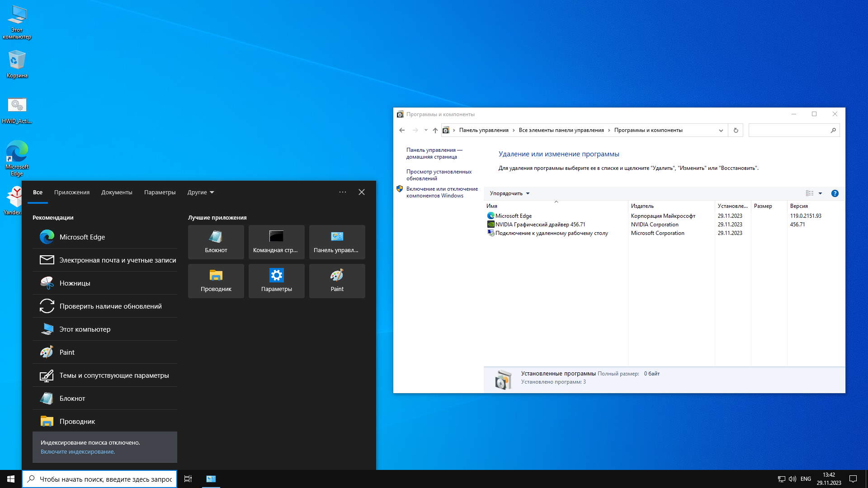This screenshot has height=488, width=868.
Task: Go up one level with the arrow
Action: [x=435, y=130]
